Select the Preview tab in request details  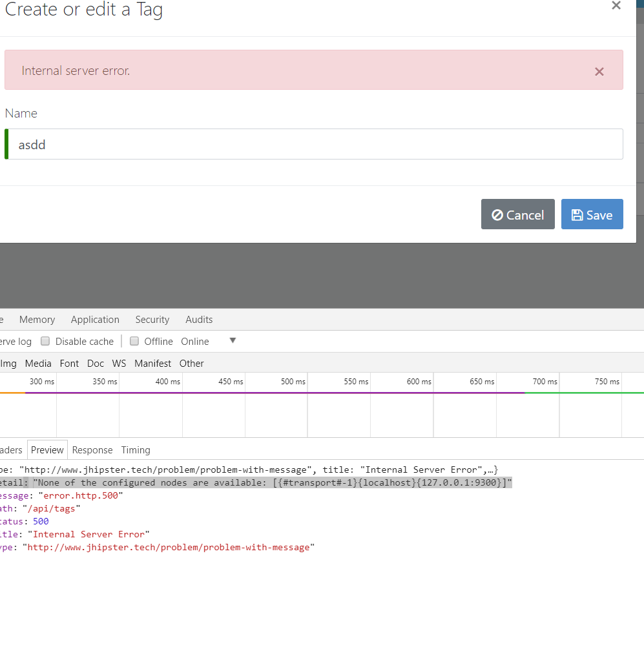[x=47, y=449]
